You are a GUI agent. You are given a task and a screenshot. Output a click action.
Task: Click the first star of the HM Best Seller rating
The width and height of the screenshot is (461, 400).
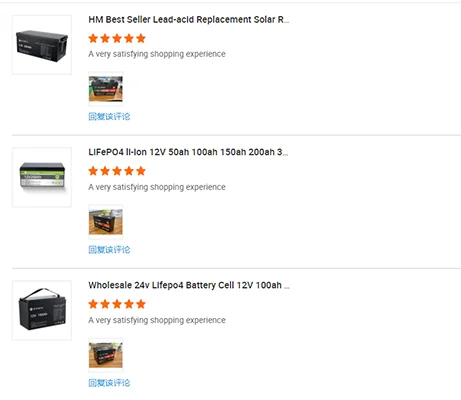93,38
